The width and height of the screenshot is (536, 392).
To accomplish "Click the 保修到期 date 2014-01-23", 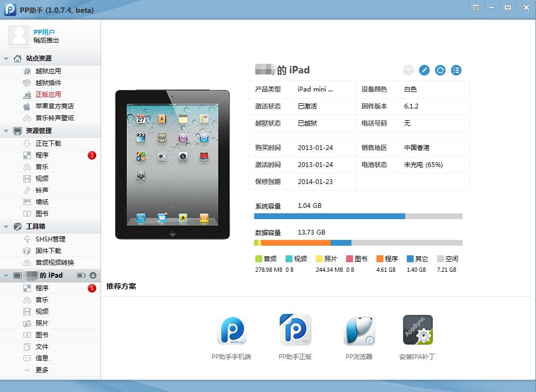I will tap(315, 182).
